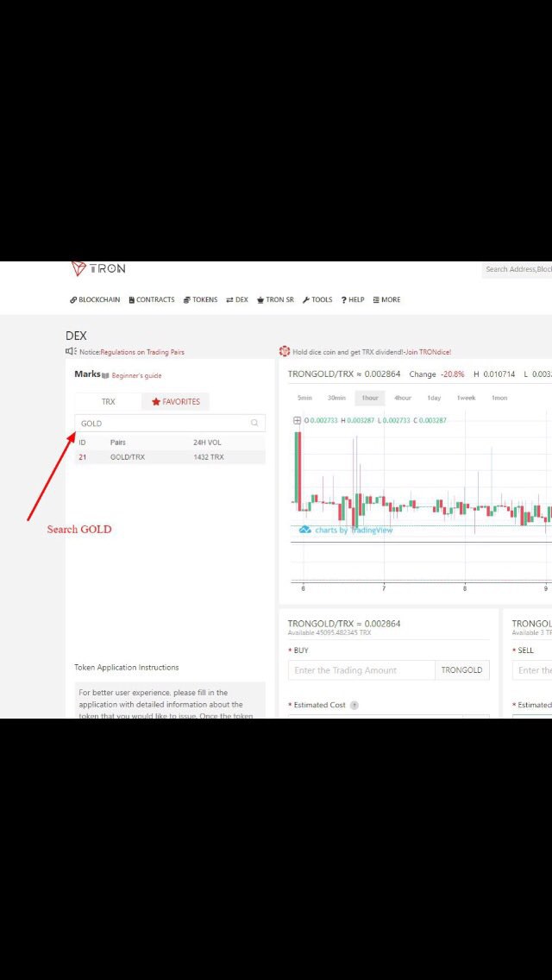Open the MORE menu
Image resolution: width=552 pixels, height=980 pixels.
(386, 300)
